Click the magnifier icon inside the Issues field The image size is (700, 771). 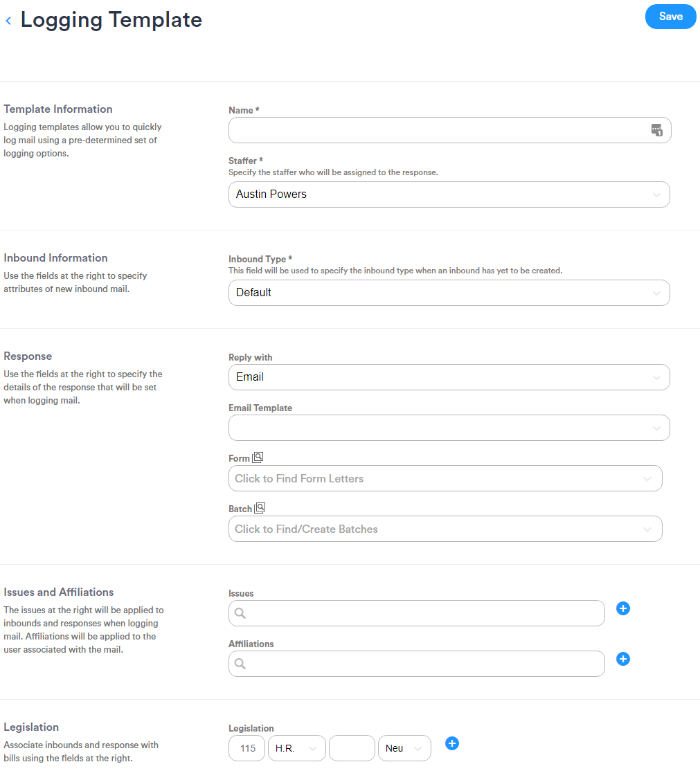[240, 613]
